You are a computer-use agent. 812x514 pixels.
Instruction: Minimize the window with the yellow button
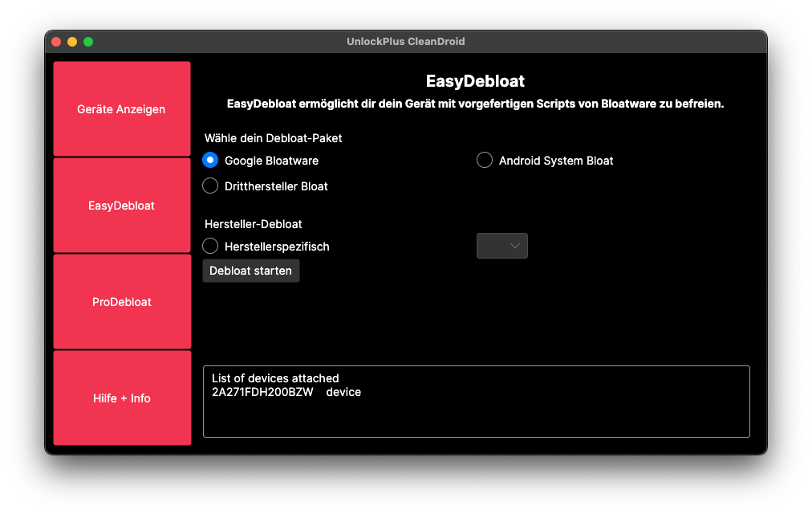[x=72, y=42]
